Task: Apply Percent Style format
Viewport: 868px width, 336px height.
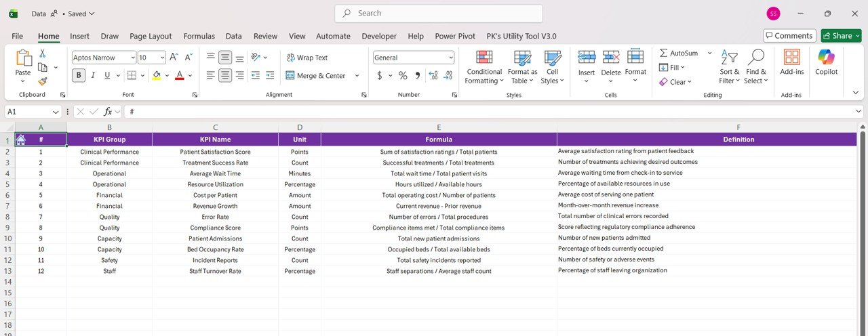Action: (403, 76)
